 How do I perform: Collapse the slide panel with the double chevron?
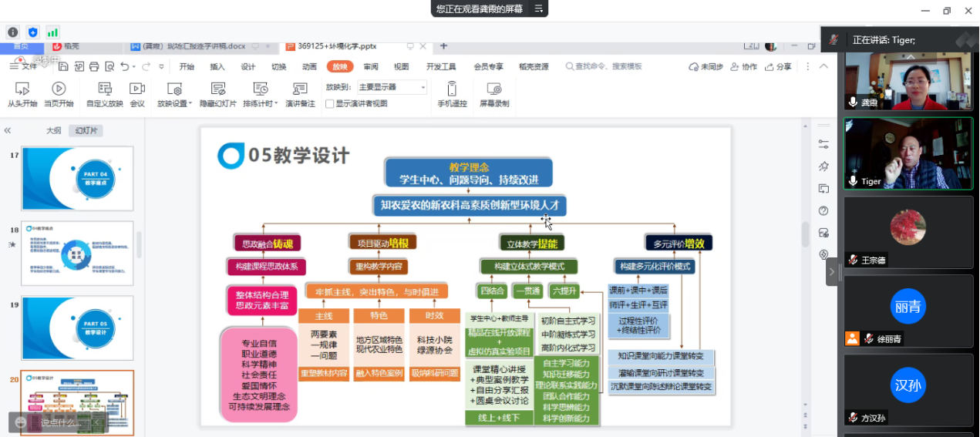tap(8, 131)
